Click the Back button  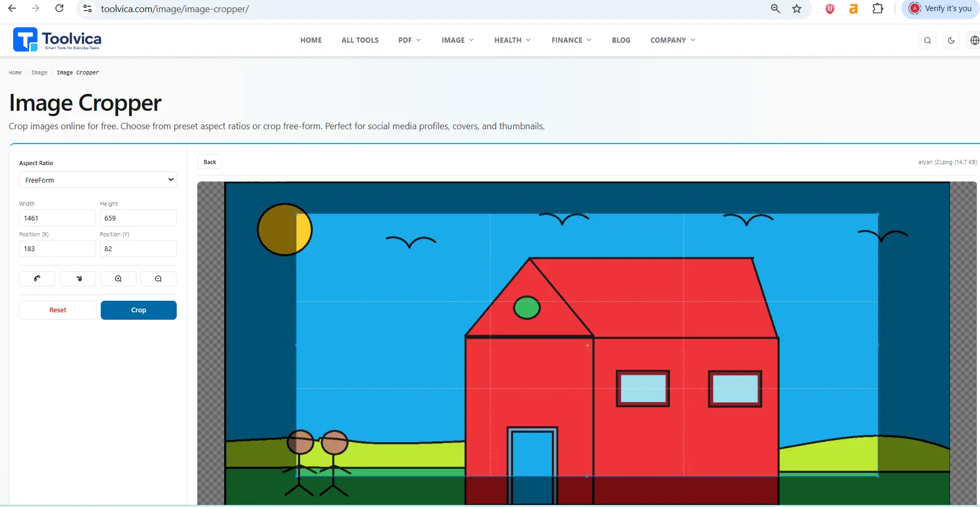tap(210, 162)
